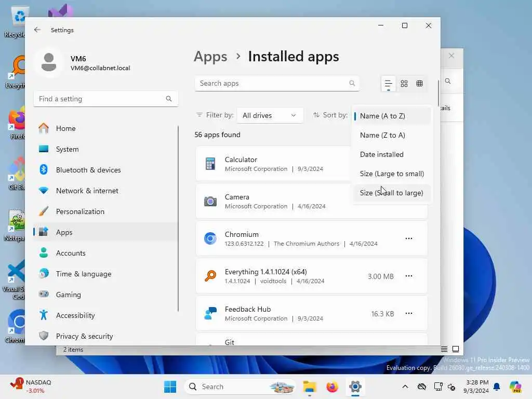The width and height of the screenshot is (532, 399).
Task: Sort by Name (Z to A)
Action: tap(392, 135)
